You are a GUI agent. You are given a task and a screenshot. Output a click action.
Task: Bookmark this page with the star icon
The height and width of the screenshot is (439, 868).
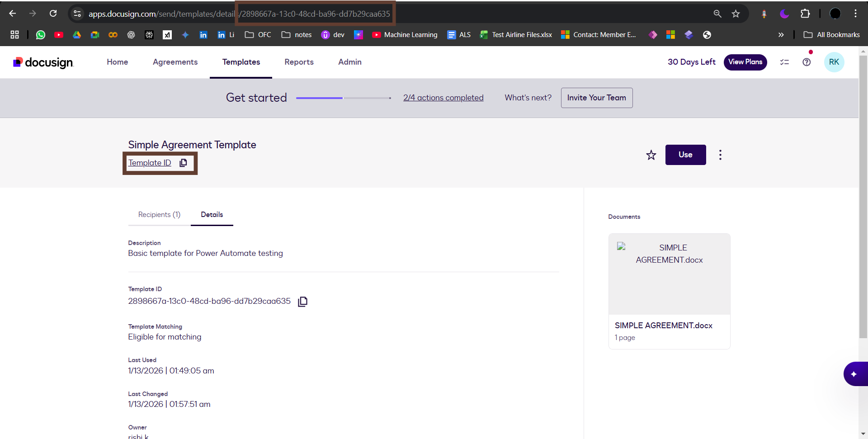click(736, 14)
